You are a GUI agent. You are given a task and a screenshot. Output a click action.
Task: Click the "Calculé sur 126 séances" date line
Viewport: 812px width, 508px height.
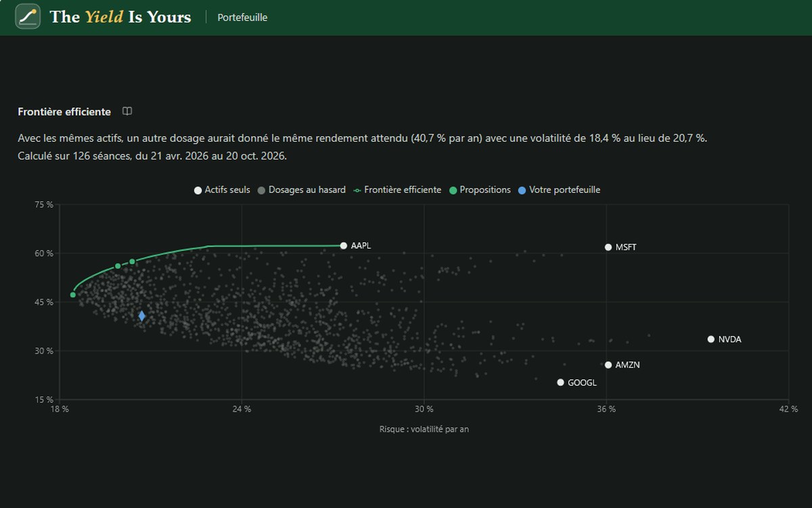pos(152,156)
